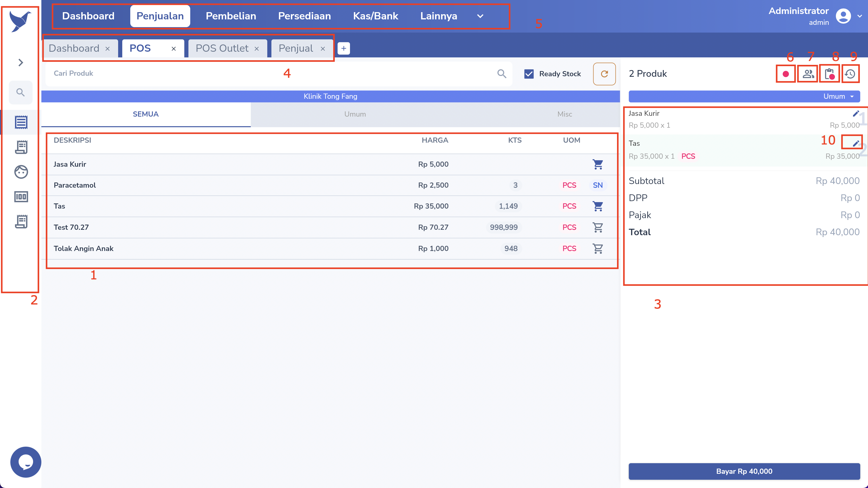Refresh the product list
This screenshot has height=488, width=868.
(604, 74)
